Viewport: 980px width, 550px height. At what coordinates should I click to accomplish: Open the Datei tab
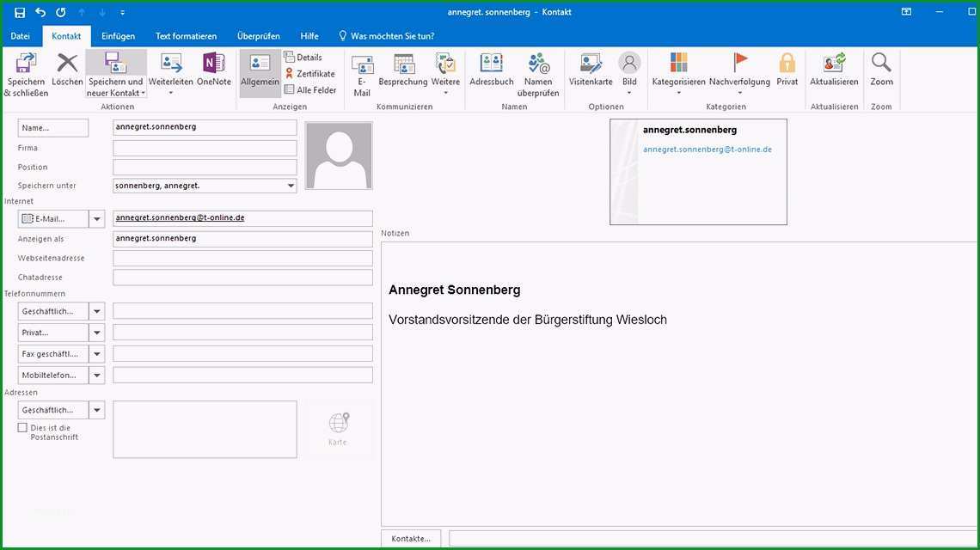20,35
